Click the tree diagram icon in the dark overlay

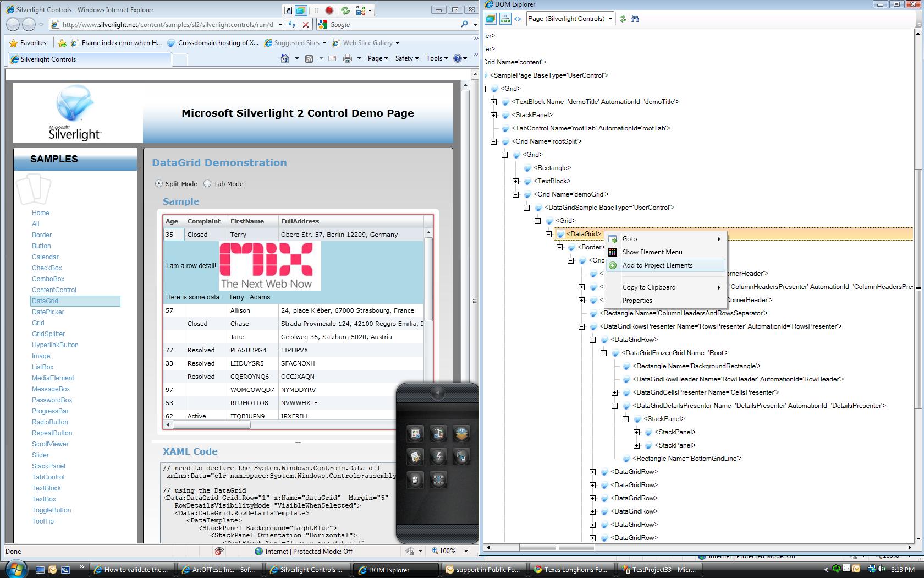438,434
